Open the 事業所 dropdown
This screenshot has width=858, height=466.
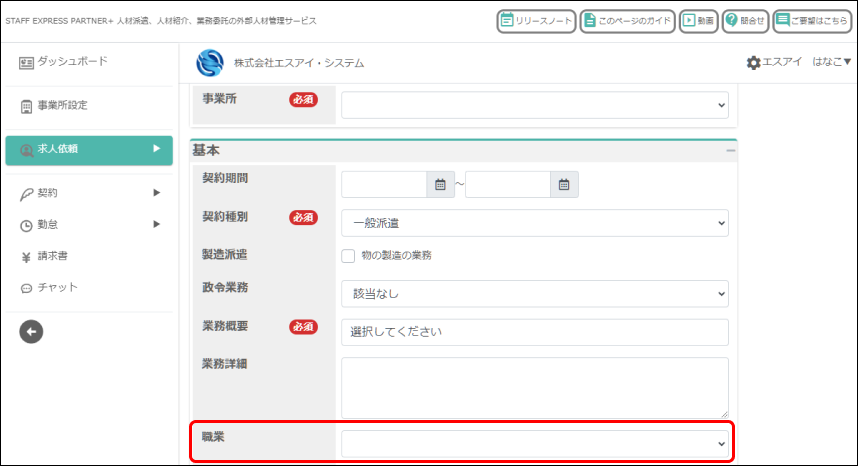pos(535,105)
